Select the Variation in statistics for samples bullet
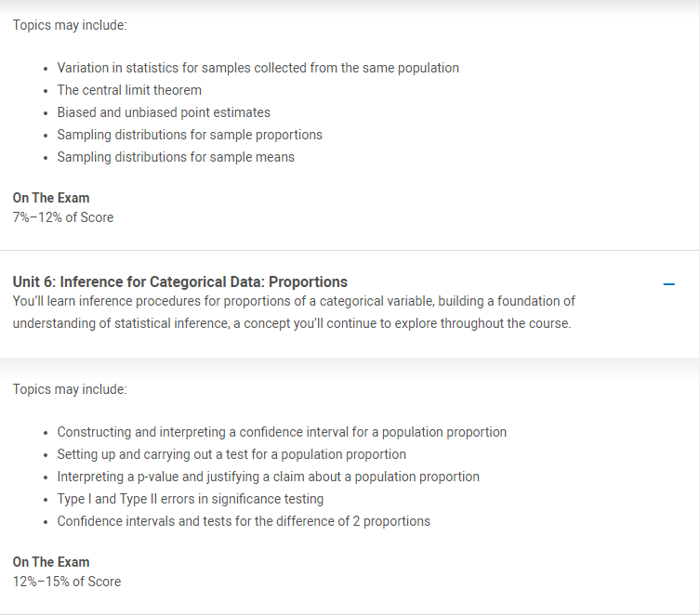 [258, 68]
